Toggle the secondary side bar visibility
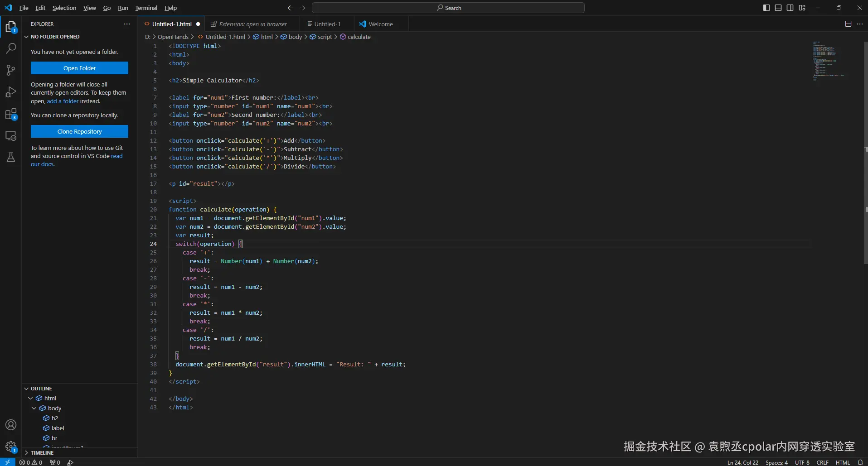 pos(790,8)
